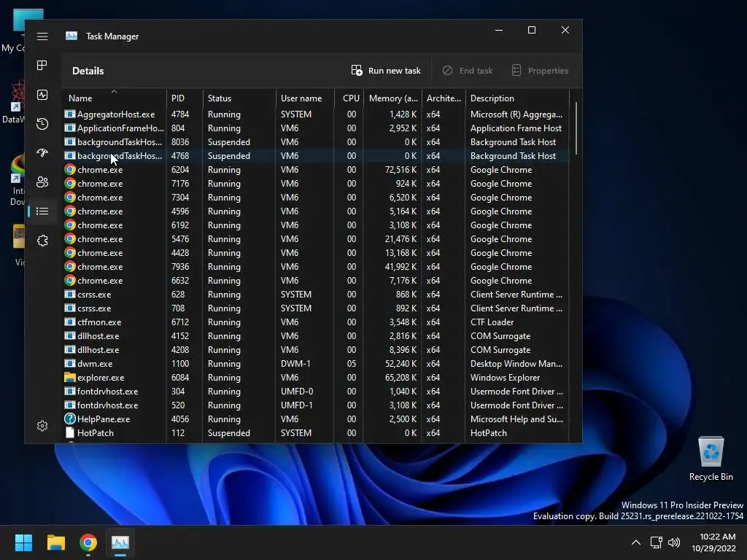Select the explorer.exe folder icon
The height and width of the screenshot is (560, 747).
[x=70, y=378]
